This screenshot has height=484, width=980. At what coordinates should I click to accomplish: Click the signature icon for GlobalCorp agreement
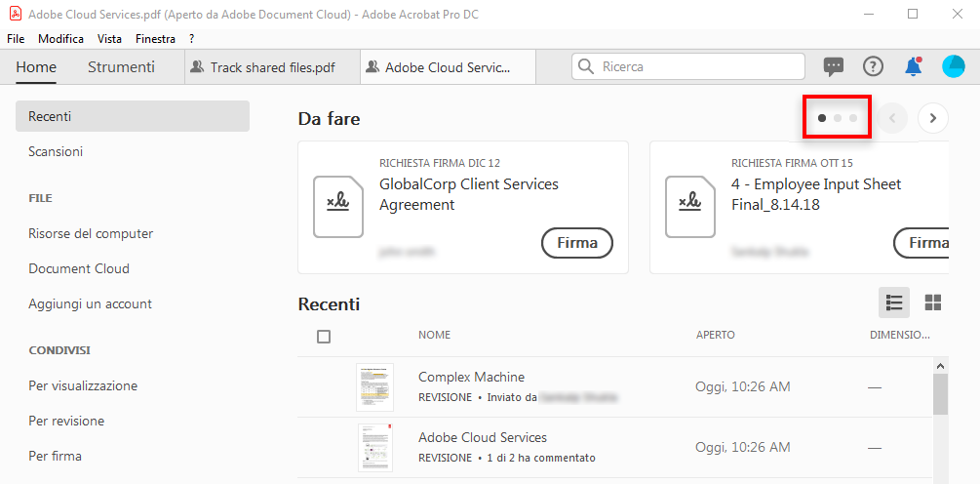point(337,207)
